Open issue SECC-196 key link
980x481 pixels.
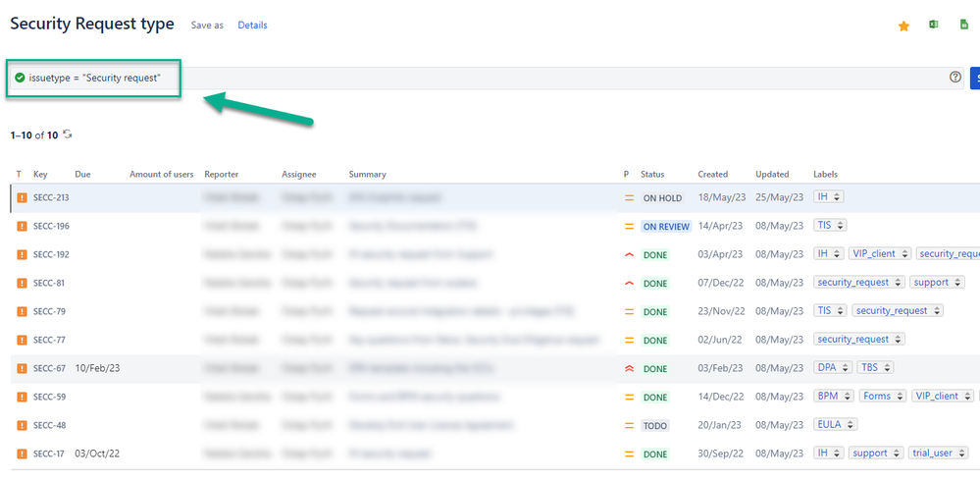point(51,227)
